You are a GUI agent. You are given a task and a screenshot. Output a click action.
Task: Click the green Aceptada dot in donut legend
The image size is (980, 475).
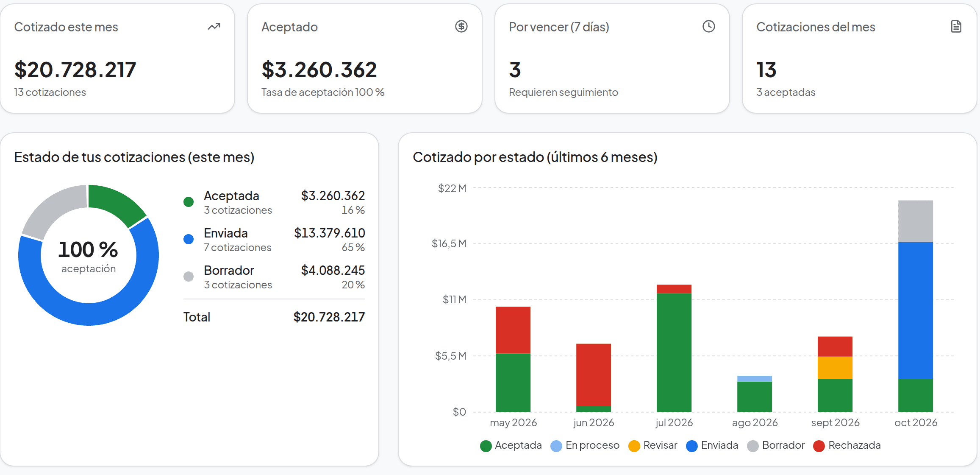click(x=189, y=202)
